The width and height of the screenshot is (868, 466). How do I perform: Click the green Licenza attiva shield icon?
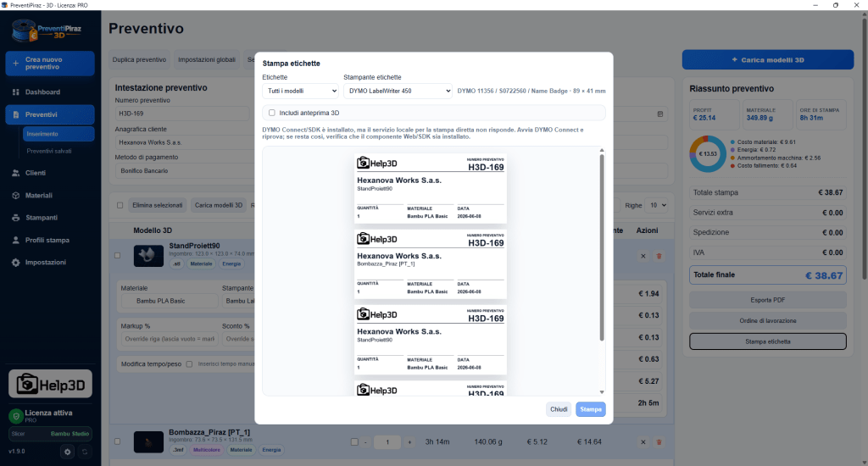(x=15, y=416)
